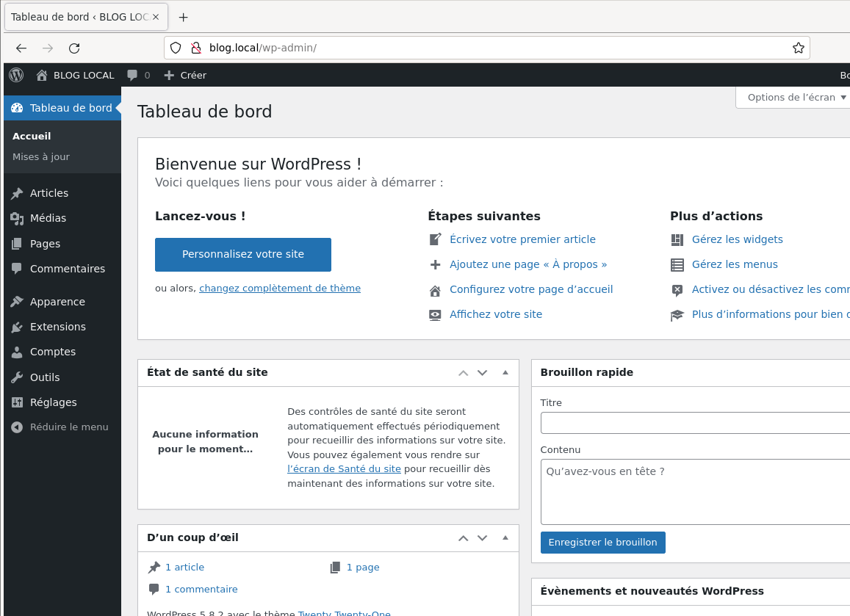Screen dimensions: 850x616
Task: Move D'un coup d'œil panel up
Action: click(463, 538)
